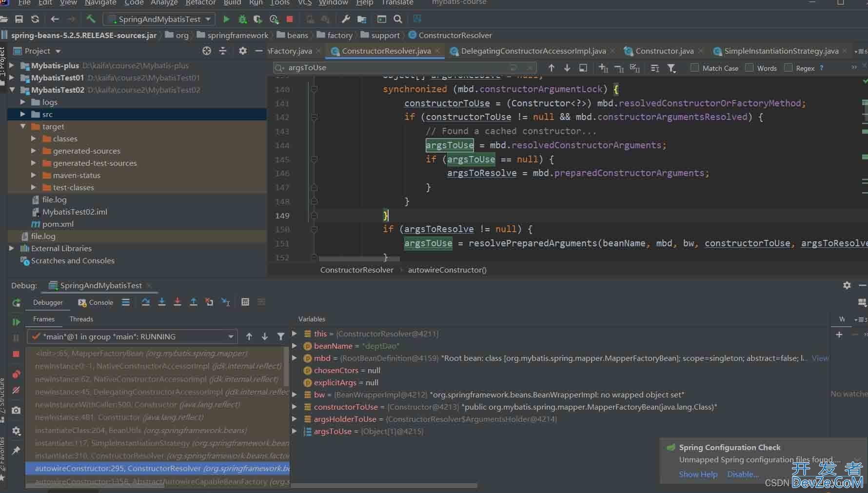Select the pom.xml file in the Project tree
Screen dimensions: 868x493
(x=58, y=224)
